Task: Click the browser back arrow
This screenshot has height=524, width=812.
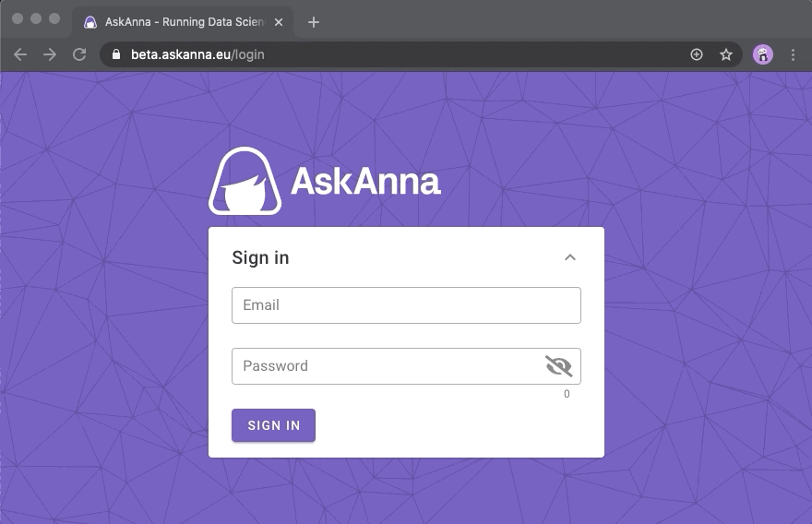Action: point(20,54)
